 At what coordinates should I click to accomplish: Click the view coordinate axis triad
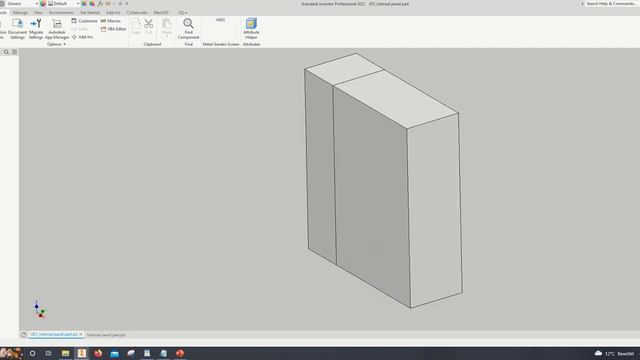pos(40,310)
